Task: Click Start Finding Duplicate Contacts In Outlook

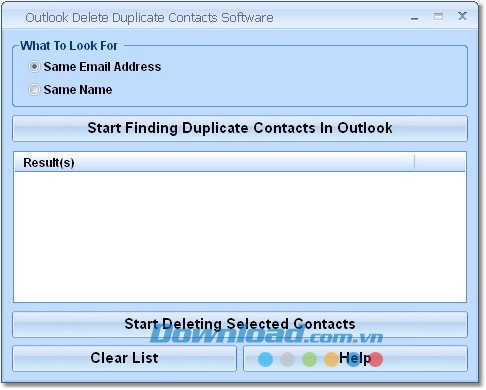Action: [x=240, y=128]
